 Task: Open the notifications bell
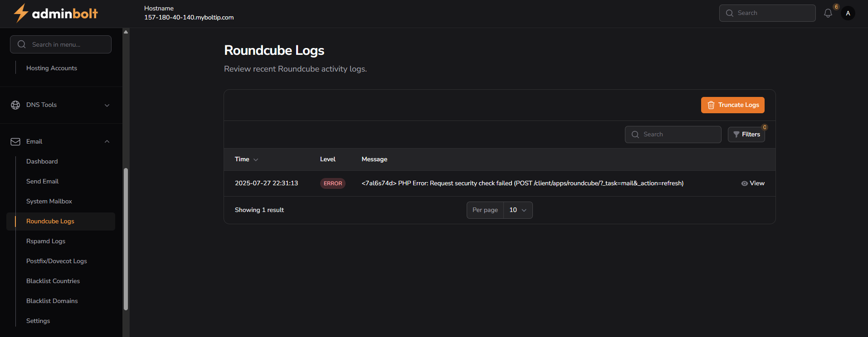click(x=828, y=13)
